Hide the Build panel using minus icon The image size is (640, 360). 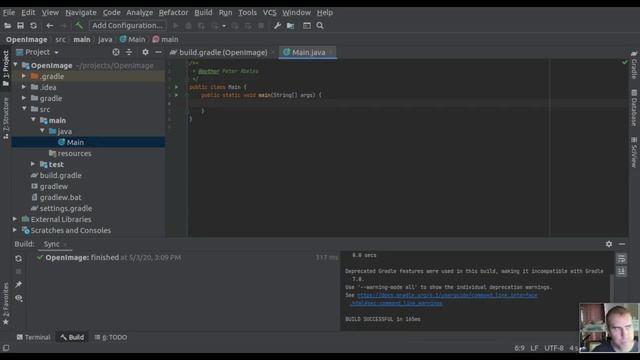tap(622, 244)
